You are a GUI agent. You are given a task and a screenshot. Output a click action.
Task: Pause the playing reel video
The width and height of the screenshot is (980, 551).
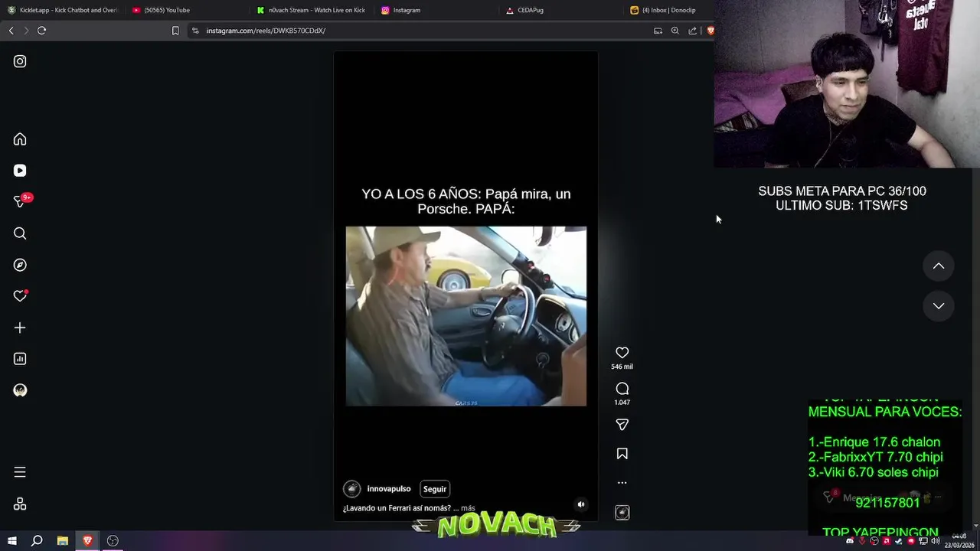coord(465,286)
